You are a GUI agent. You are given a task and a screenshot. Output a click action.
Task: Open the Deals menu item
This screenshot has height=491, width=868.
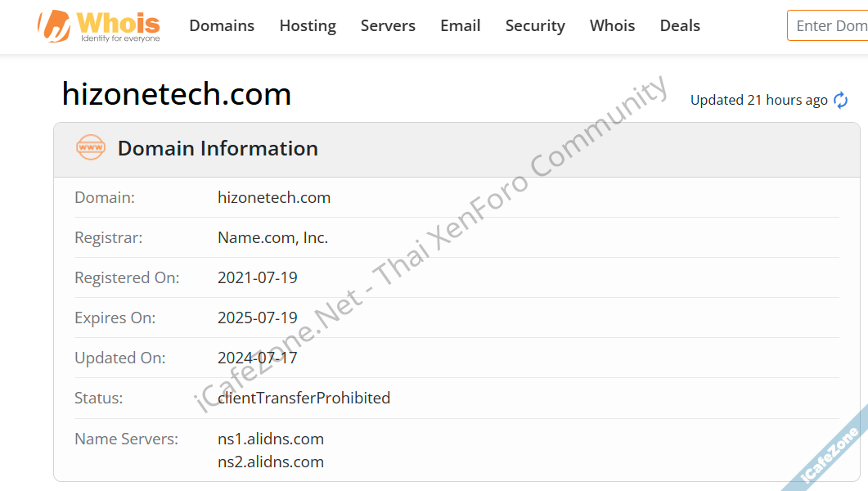coord(680,26)
